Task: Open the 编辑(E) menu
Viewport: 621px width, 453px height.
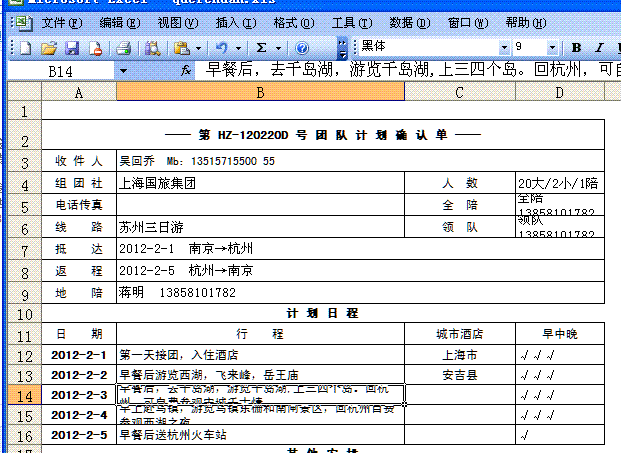Action: pyautogui.click(x=120, y=23)
